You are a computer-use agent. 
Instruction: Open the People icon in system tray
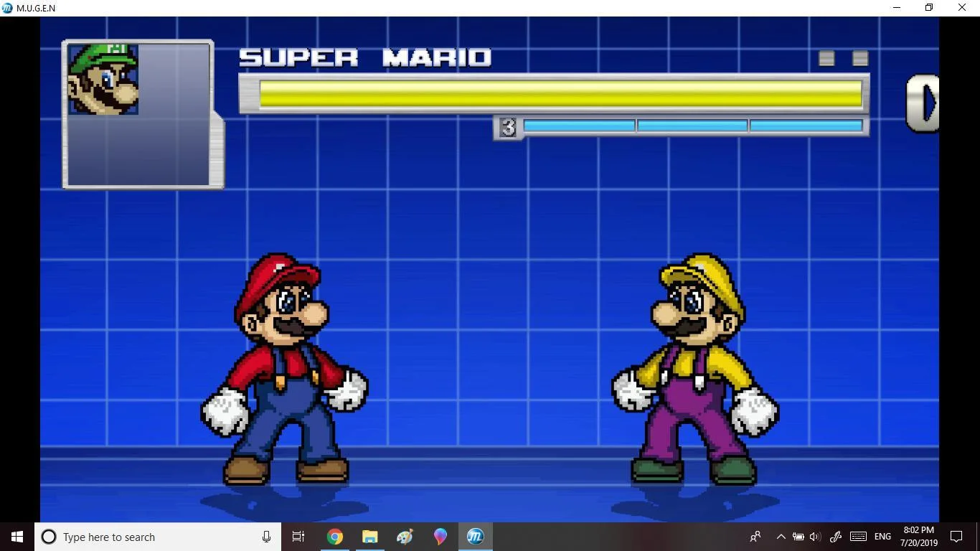coord(755,537)
